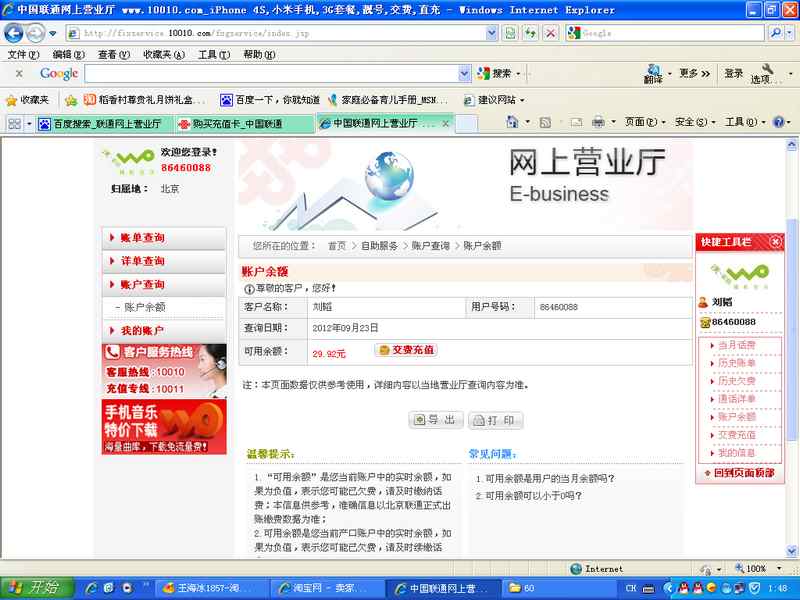The image size is (800, 600).
Task: Open the Quick Tabs grid icon
Action: click(x=15, y=123)
